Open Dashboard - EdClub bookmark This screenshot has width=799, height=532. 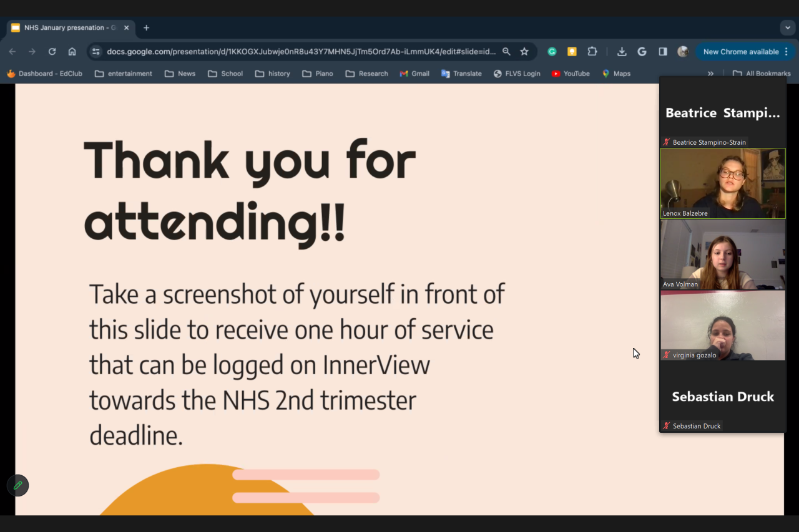click(x=44, y=74)
